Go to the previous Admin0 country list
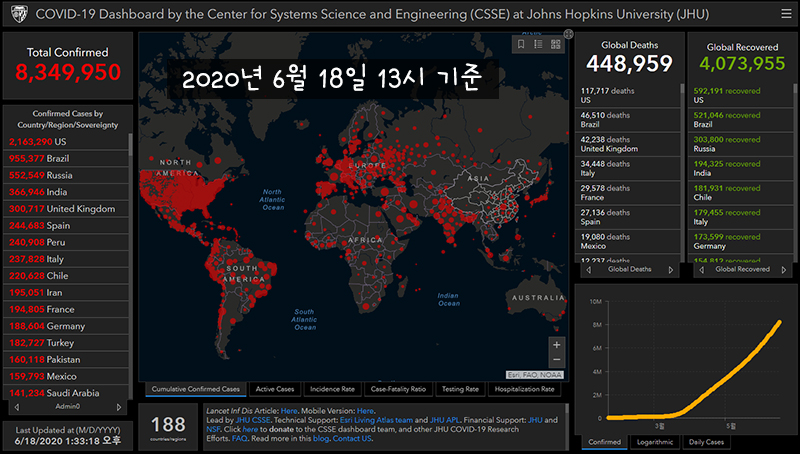Screen dimensions: 800x454 click(x=17, y=407)
